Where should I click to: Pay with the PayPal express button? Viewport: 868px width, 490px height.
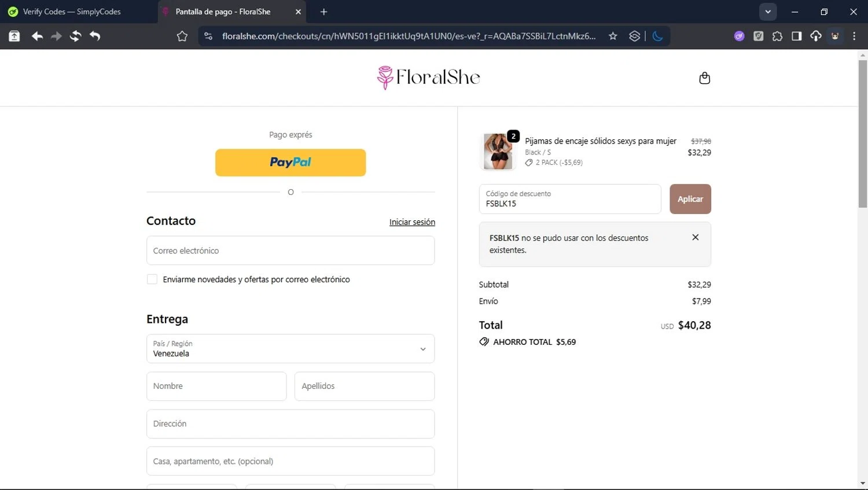pos(290,163)
